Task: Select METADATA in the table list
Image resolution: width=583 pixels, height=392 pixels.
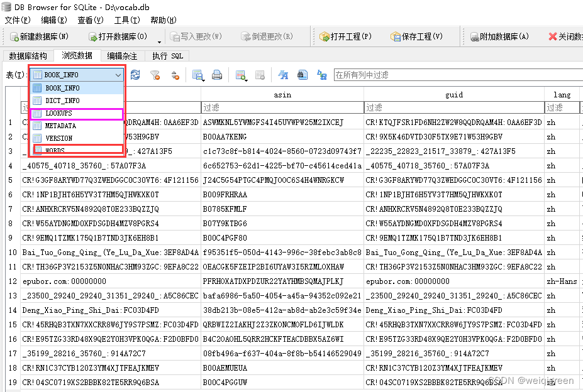Action: (77, 126)
